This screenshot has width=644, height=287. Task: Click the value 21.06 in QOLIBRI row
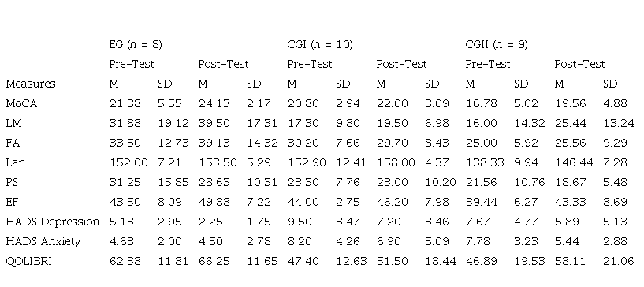619,261
